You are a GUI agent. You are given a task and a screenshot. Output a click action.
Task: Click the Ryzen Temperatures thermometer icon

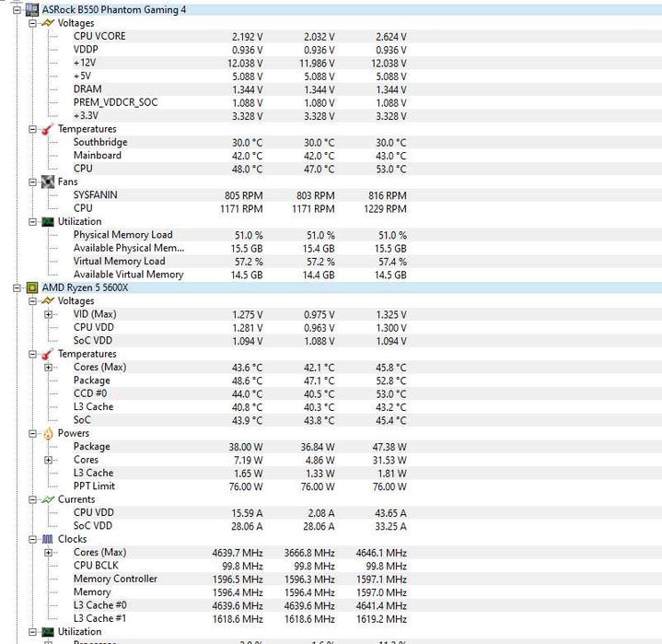(x=48, y=354)
